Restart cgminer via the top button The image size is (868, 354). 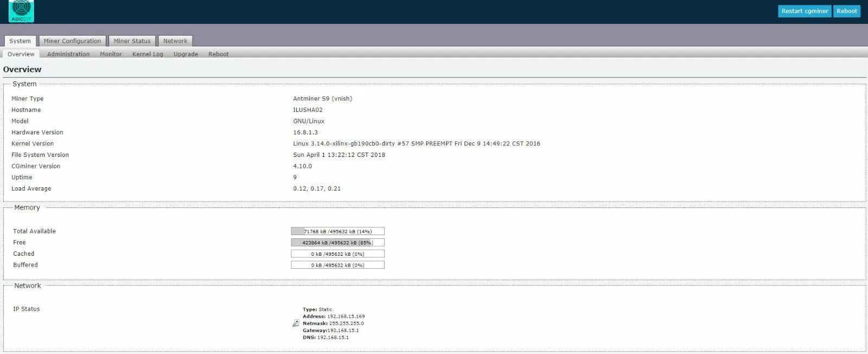coord(805,11)
